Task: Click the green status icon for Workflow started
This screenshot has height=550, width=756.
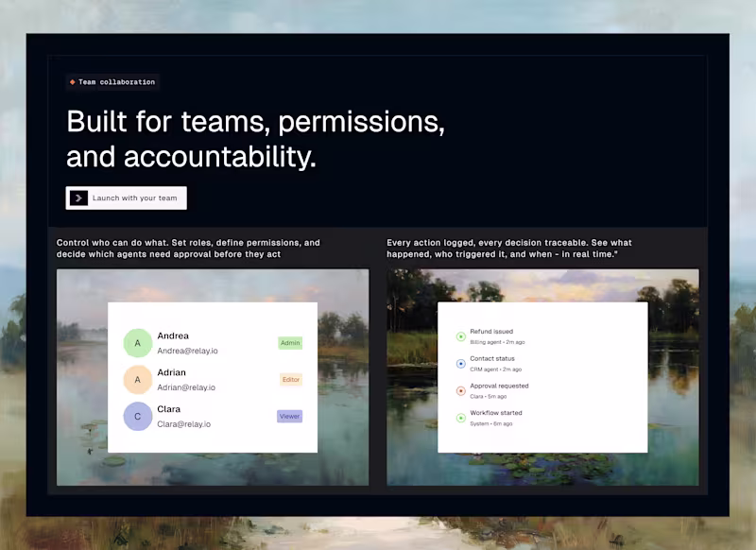Action: (x=461, y=418)
